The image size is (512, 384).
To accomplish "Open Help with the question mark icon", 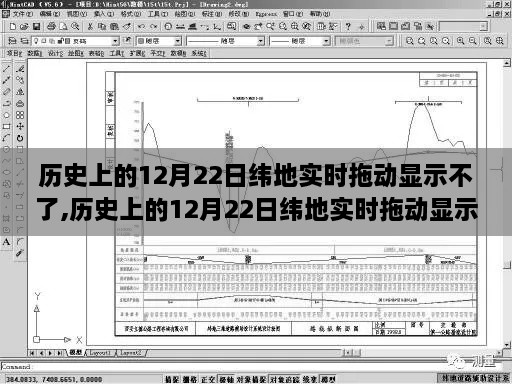I will 348,26.
